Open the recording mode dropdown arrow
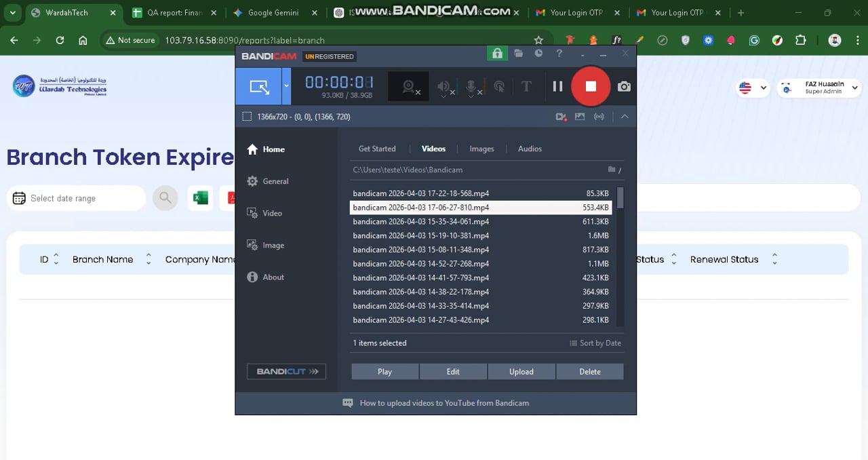This screenshot has width=868, height=460. coord(287,86)
